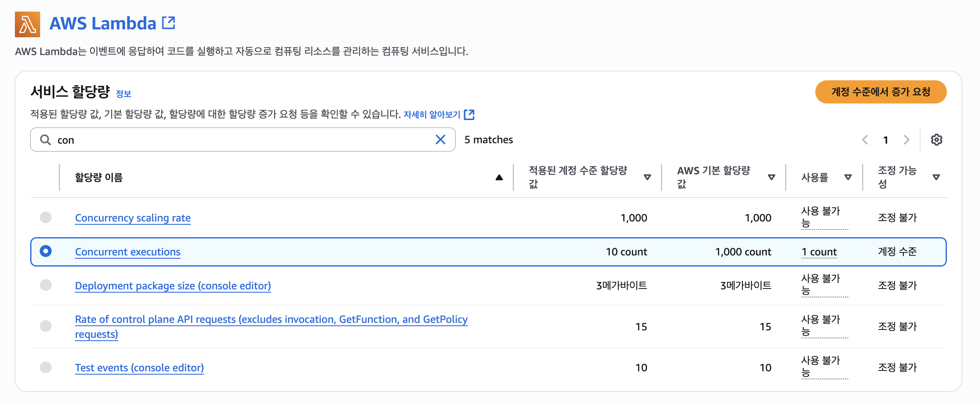Screen dimensions: 980x404
Task: Open the Concurrent executions quota link
Action: (x=127, y=252)
